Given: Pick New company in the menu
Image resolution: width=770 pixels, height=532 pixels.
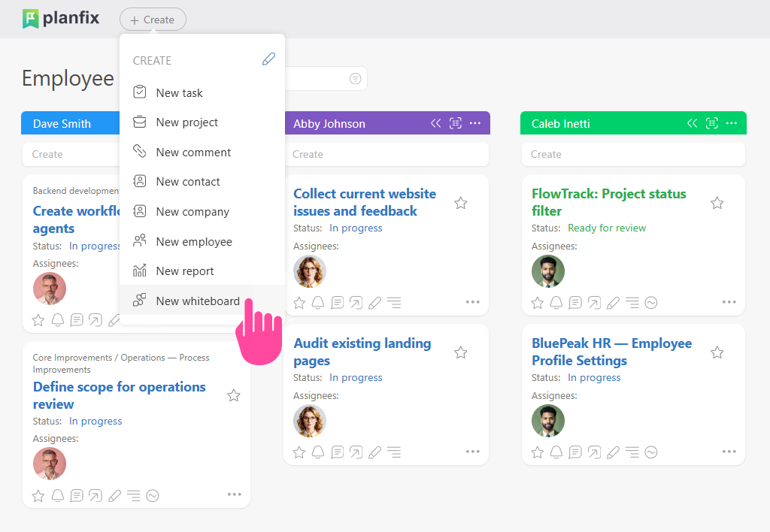Looking at the screenshot, I should (202, 212).
